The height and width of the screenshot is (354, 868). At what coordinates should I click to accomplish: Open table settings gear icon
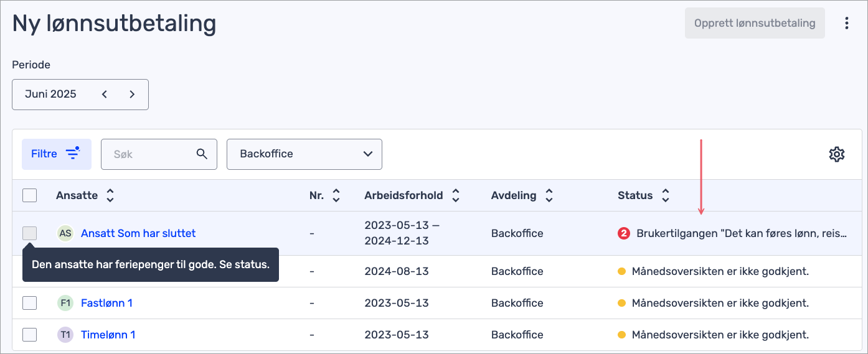tap(836, 154)
